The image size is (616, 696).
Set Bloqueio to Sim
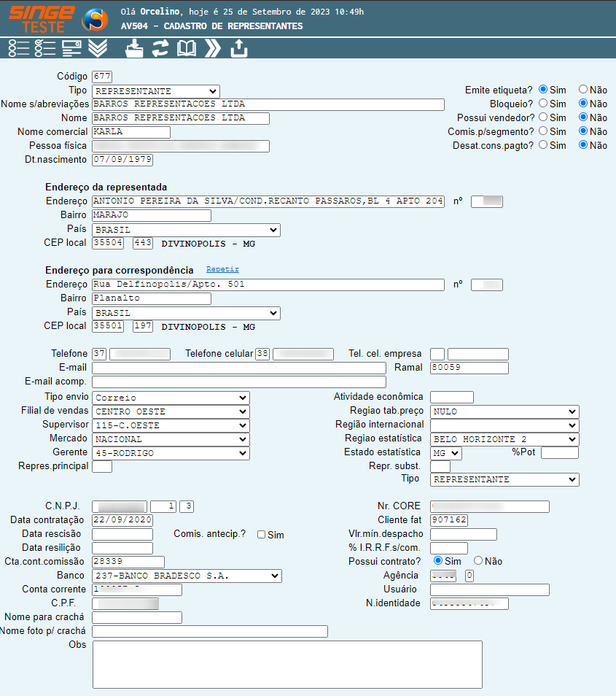[543, 104]
